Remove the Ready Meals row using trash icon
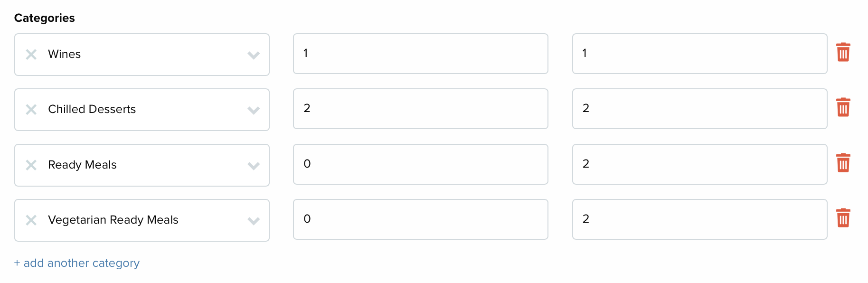 coord(843,163)
